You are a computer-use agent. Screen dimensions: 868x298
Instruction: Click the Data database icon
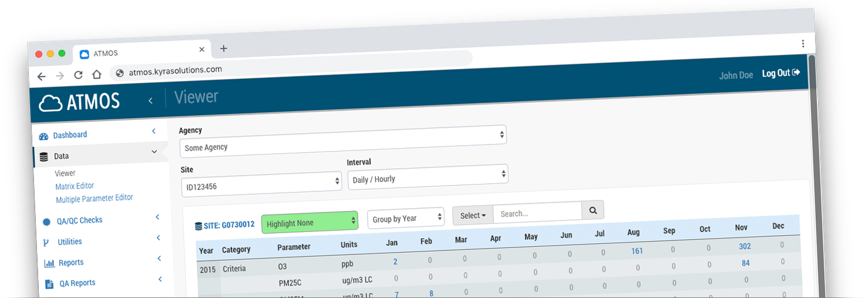click(43, 157)
